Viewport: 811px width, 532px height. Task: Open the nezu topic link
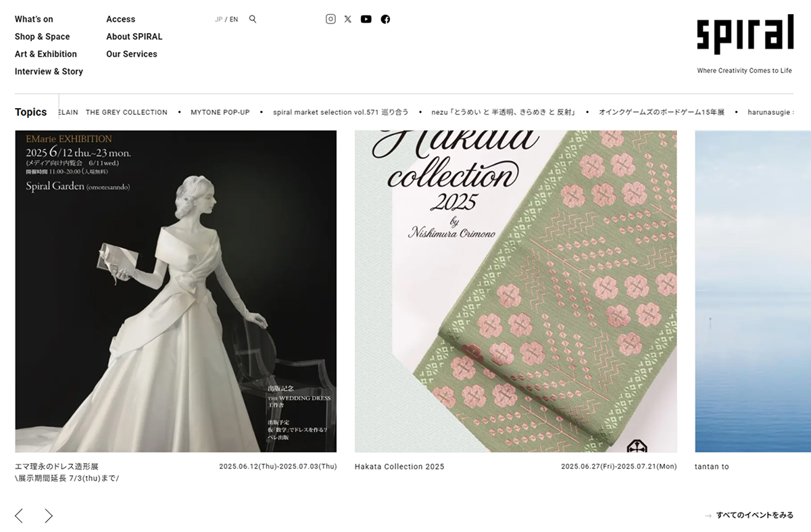[503, 112]
